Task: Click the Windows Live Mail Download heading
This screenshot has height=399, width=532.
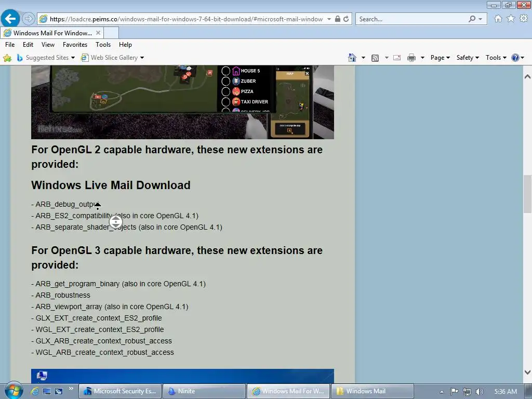Action: point(111,185)
